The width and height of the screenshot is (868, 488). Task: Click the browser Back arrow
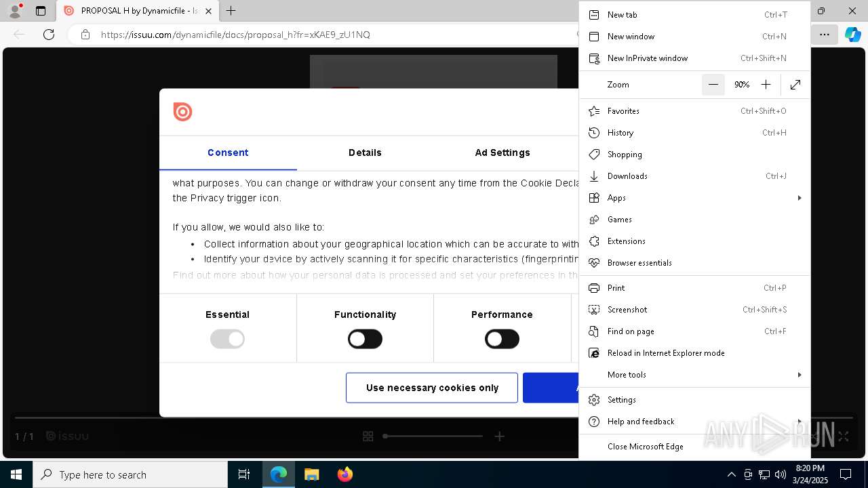click(x=19, y=35)
